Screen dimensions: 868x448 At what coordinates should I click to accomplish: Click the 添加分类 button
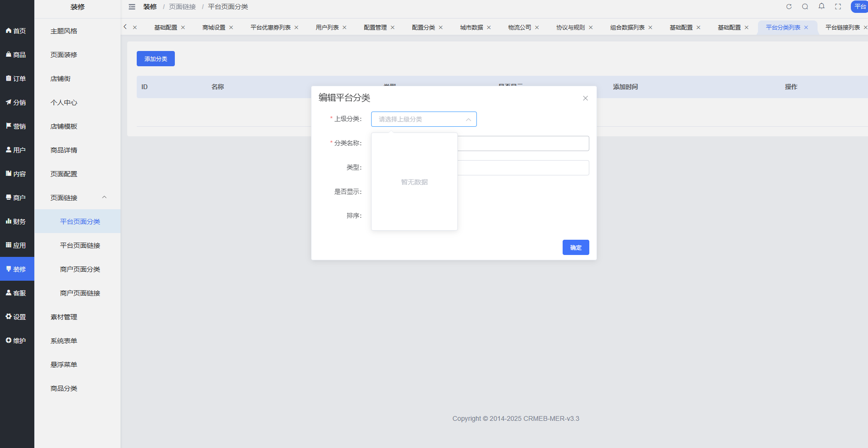(x=156, y=59)
